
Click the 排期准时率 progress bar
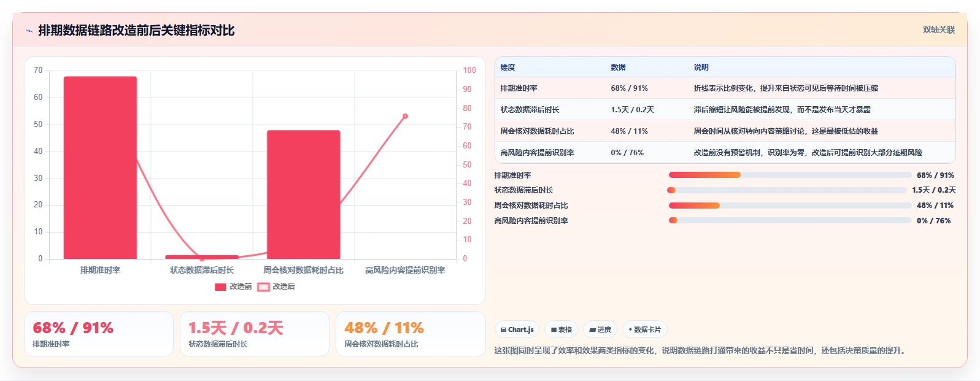pyautogui.click(x=790, y=175)
